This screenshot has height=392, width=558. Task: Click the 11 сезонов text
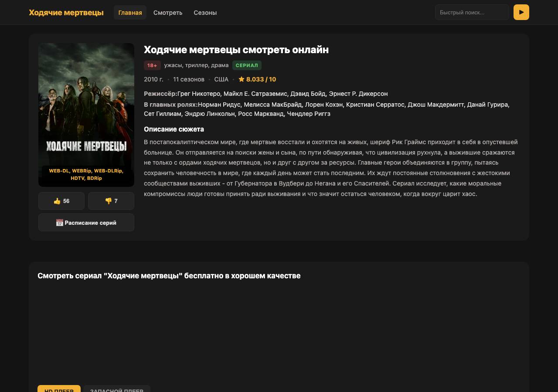pyautogui.click(x=189, y=79)
